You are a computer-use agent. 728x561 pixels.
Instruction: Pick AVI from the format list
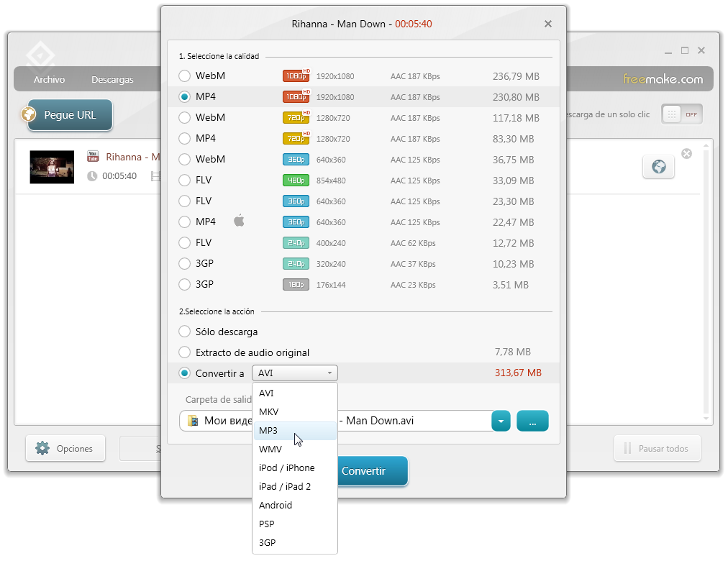click(x=295, y=393)
